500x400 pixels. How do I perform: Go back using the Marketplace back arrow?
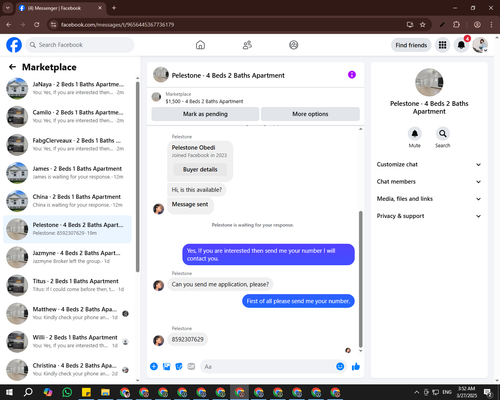pyautogui.click(x=12, y=67)
